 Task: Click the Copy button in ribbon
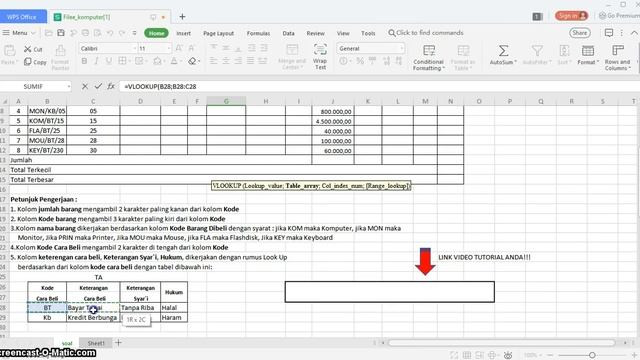click(35, 62)
